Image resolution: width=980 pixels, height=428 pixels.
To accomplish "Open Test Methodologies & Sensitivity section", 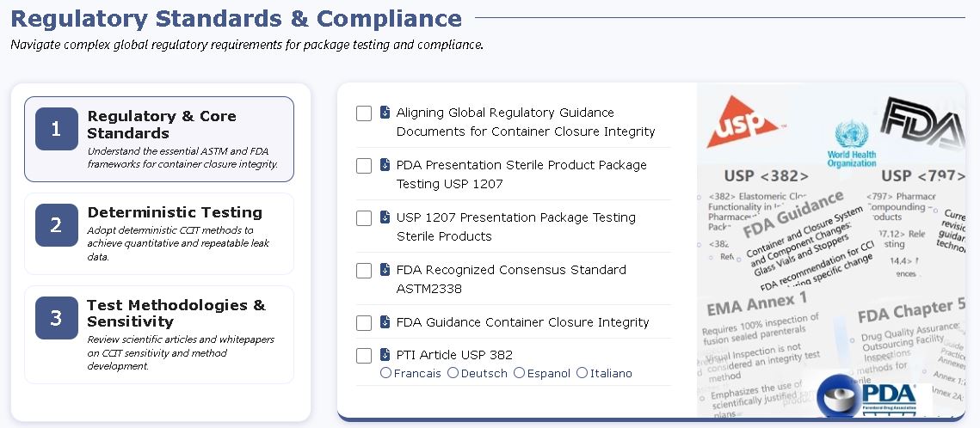I will (x=159, y=335).
